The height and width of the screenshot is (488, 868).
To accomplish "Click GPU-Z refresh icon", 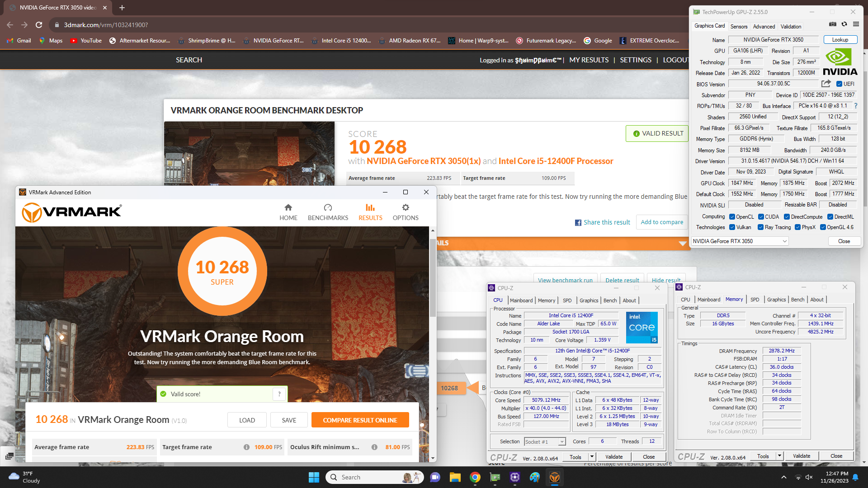I will tap(844, 24).
